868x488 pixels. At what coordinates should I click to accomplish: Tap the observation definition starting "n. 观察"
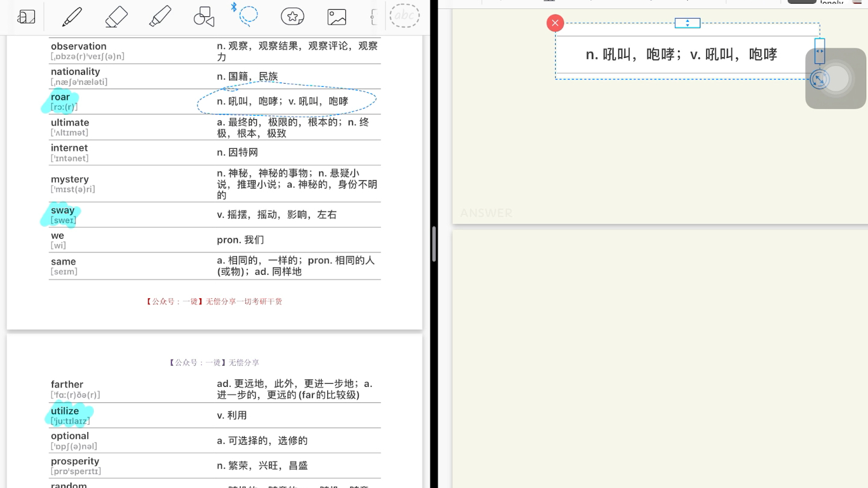tap(297, 51)
